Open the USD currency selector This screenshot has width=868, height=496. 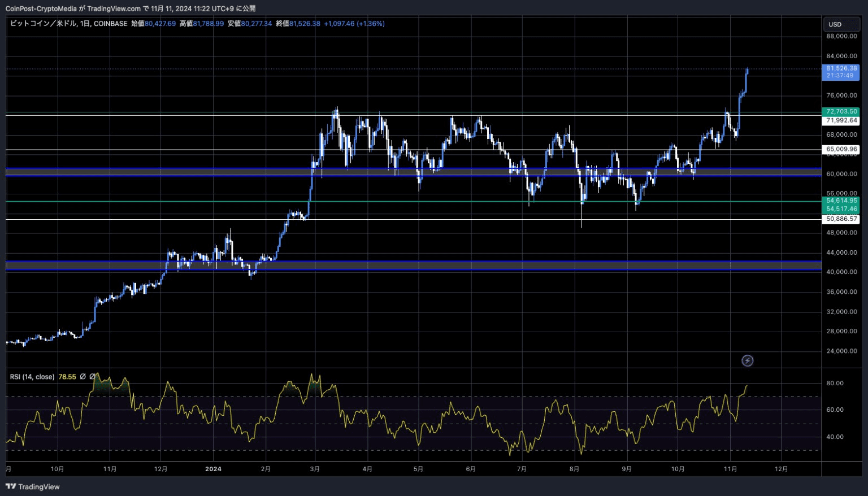[840, 24]
